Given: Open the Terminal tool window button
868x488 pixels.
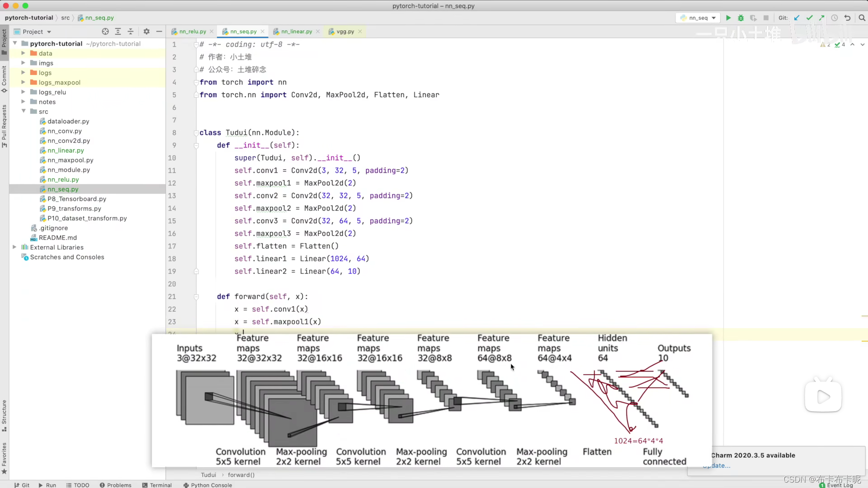Looking at the screenshot, I should (x=157, y=485).
